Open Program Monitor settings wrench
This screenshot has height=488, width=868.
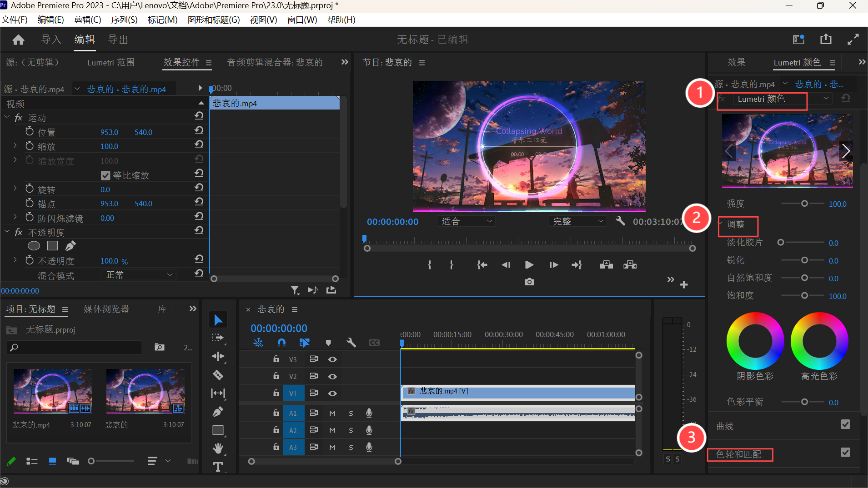click(x=620, y=221)
